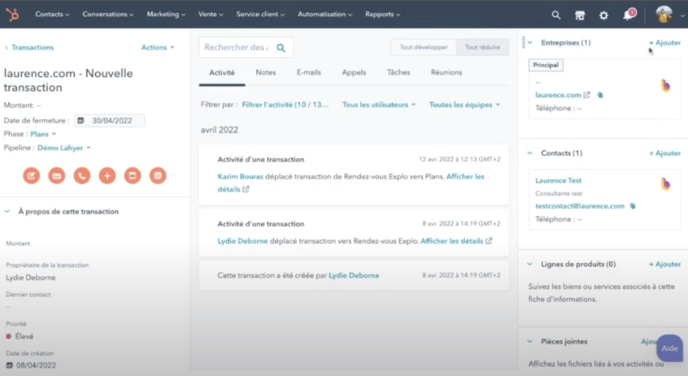
Task: Click Tout réduire button
Action: click(482, 47)
